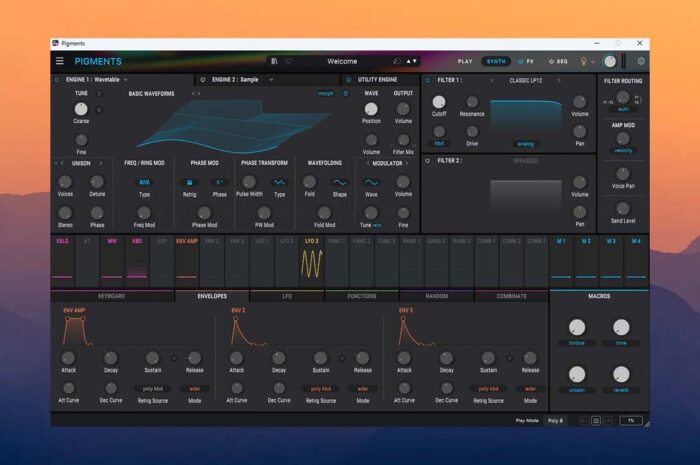This screenshot has width=700, height=465.
Task: Click the 1% CPU meter
Action: pos(631,420)
